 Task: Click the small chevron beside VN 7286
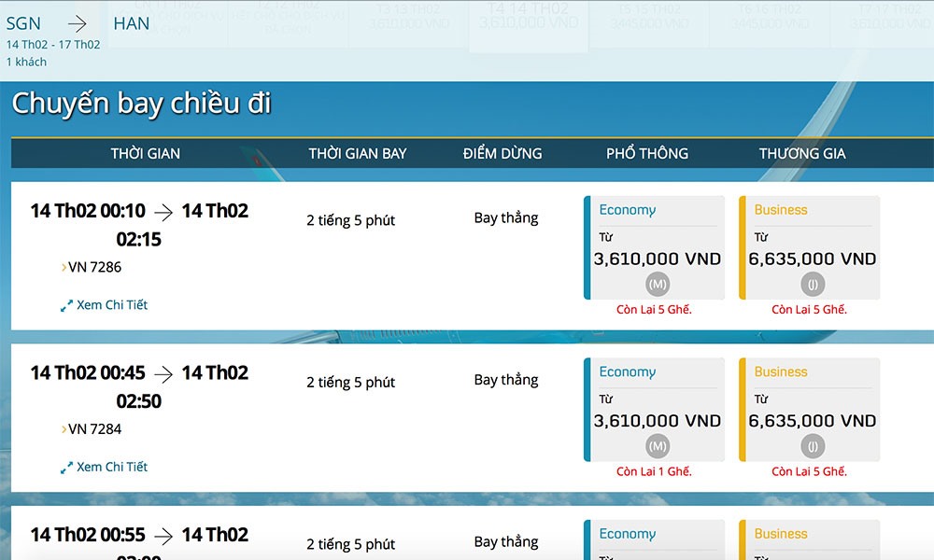pos(64,268)
